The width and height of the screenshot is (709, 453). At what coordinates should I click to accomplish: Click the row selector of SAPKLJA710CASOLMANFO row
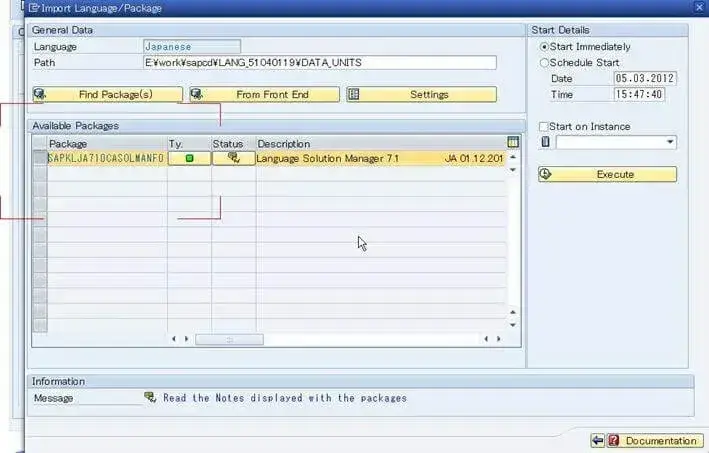(40, 158)
